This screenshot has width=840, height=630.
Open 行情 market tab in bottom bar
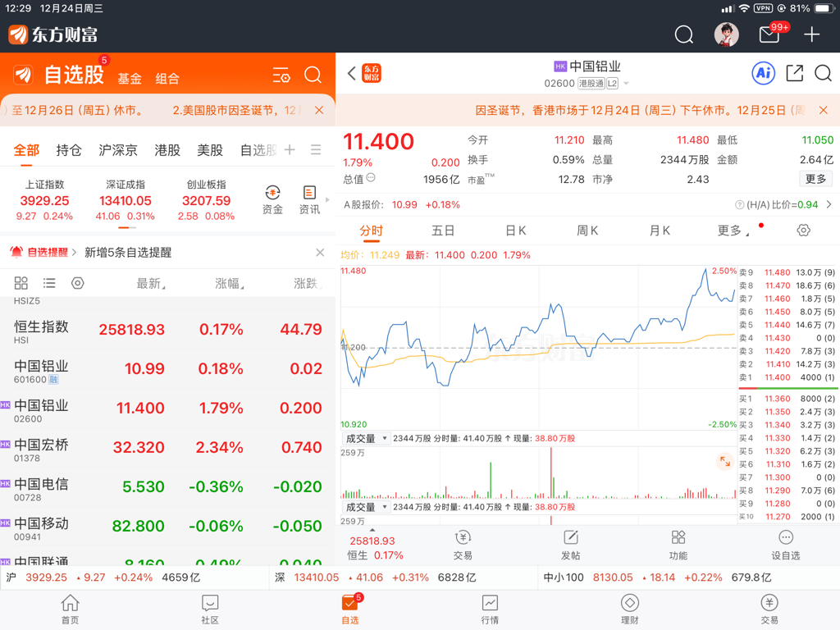coord(490,609)
